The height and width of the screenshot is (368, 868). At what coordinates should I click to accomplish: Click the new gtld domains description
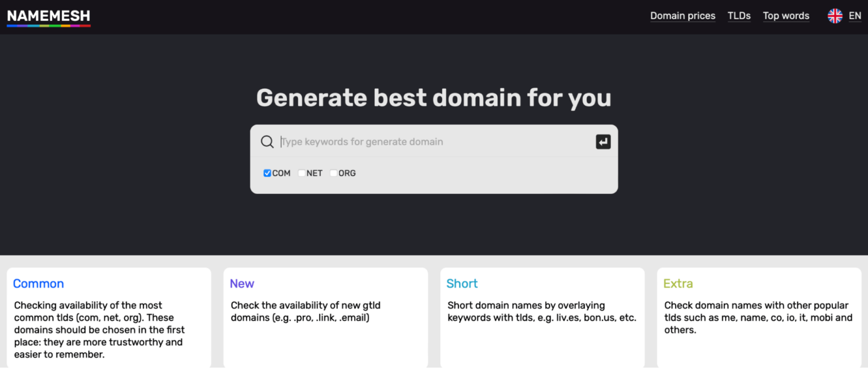(305, 311)
